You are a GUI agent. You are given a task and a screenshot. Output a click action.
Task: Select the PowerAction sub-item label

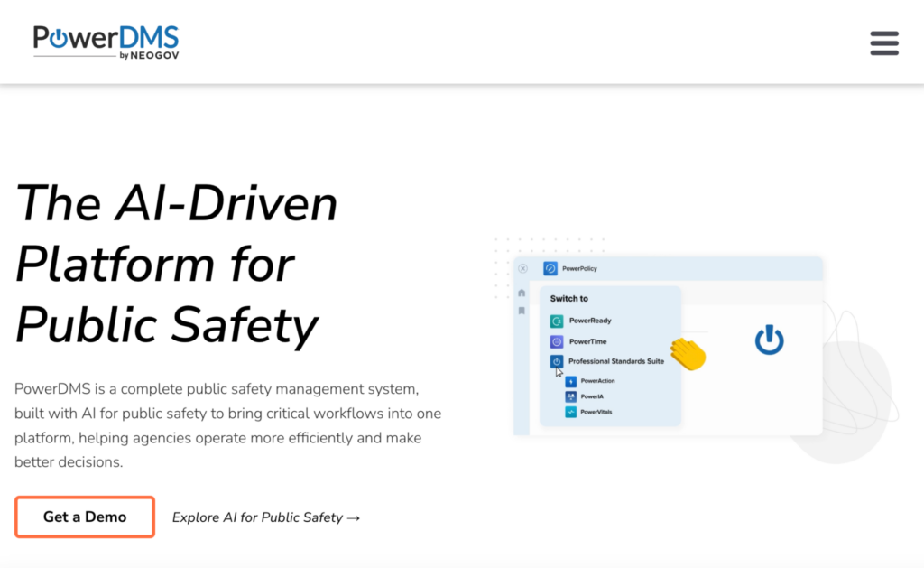click(x=597, y=381)
